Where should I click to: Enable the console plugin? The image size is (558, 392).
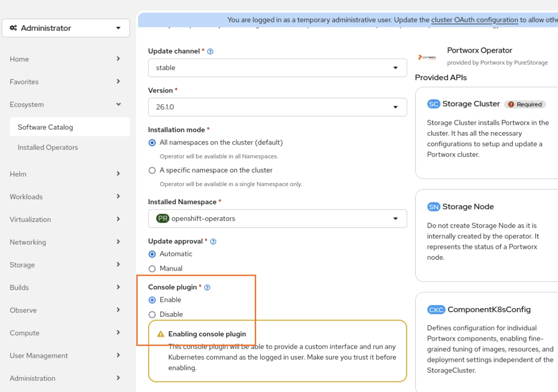tap(152, 300)
